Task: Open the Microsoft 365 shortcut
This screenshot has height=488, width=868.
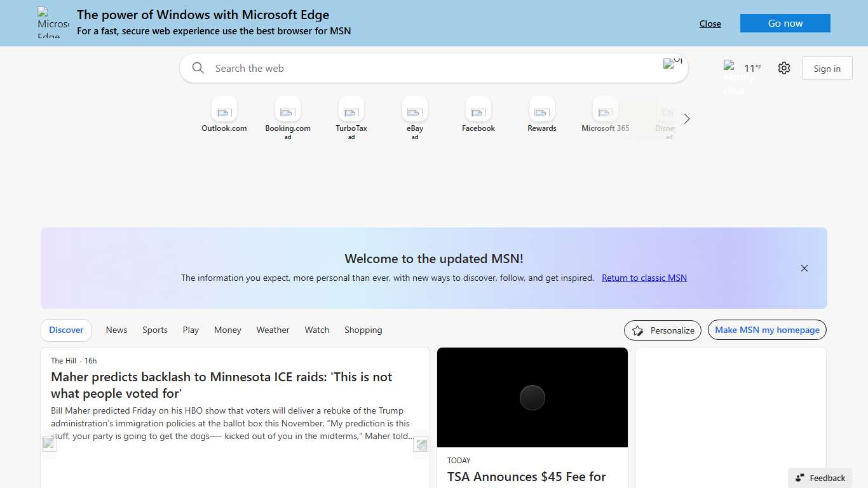Action: click(604, 114)
